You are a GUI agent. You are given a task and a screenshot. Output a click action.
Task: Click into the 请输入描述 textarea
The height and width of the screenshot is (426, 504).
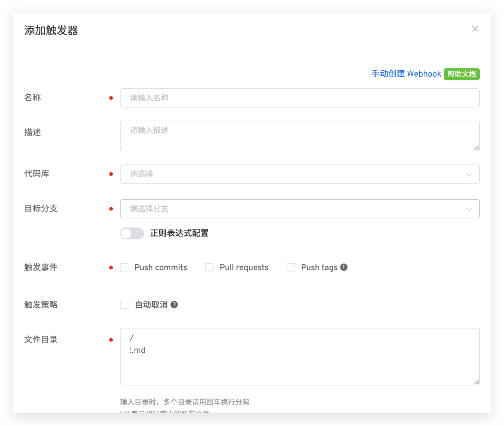click(x=299, y=136)
